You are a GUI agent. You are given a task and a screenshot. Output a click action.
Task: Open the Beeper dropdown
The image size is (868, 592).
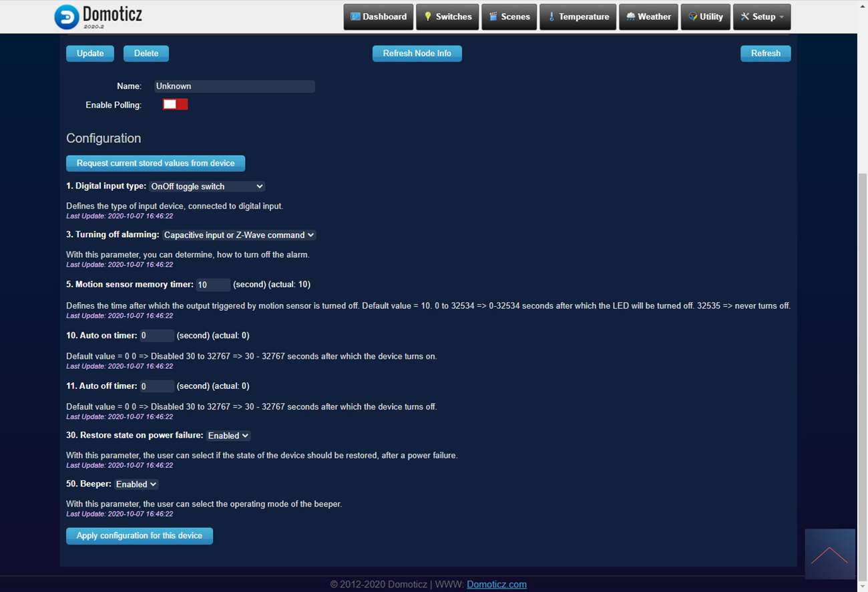click(136, 484)
